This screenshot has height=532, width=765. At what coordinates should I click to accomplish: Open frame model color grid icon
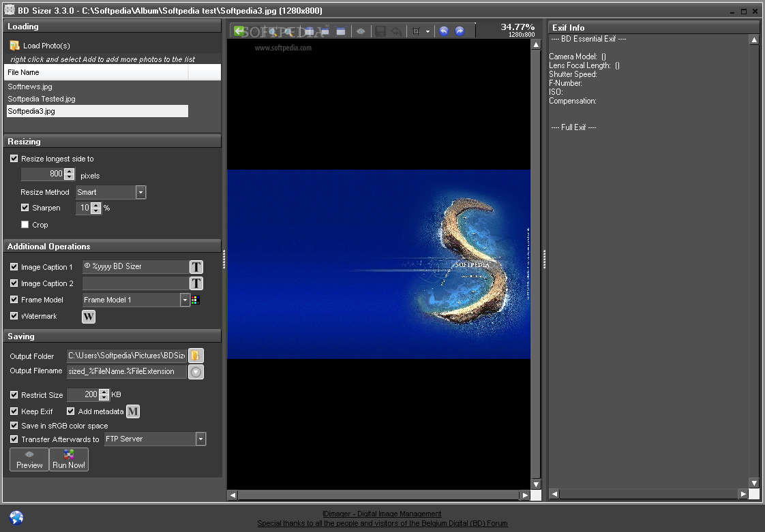click(195, 300)
